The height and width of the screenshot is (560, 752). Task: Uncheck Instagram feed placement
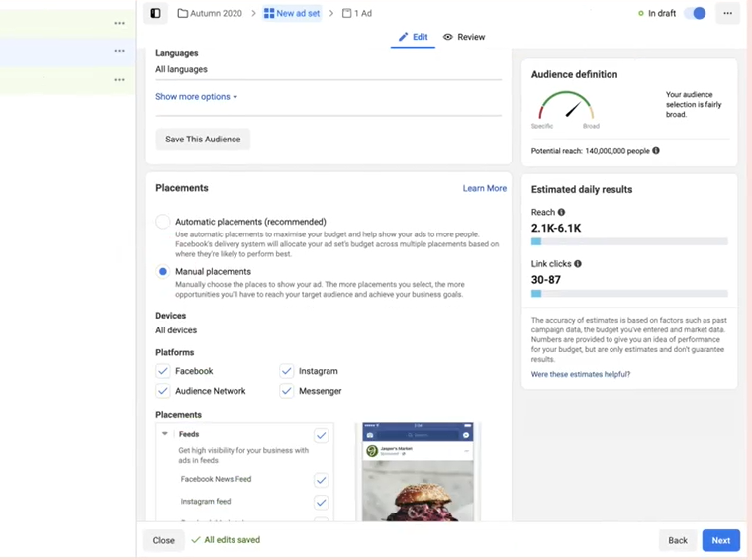click(x=321, y=503)
